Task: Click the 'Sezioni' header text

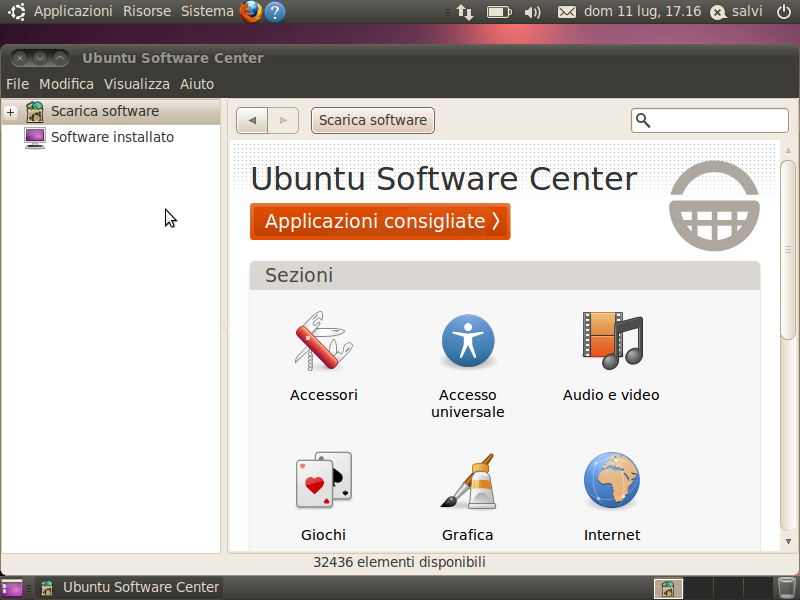Action: 299,275
